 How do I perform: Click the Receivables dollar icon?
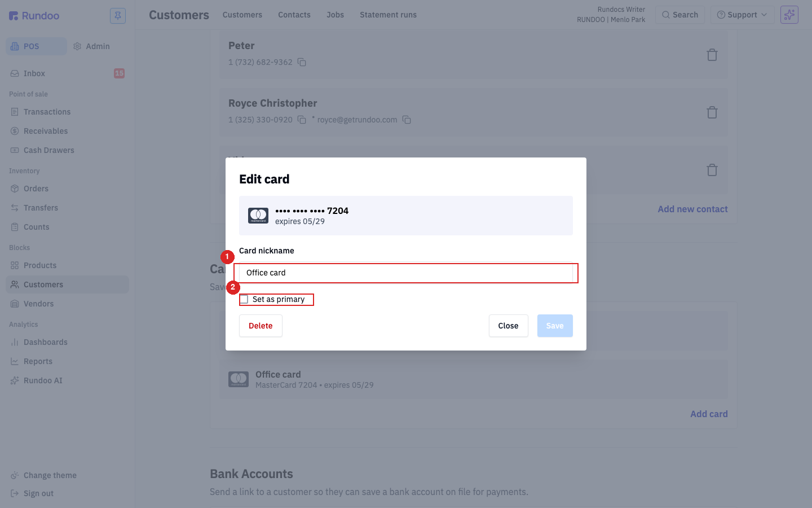pos(15,131)
